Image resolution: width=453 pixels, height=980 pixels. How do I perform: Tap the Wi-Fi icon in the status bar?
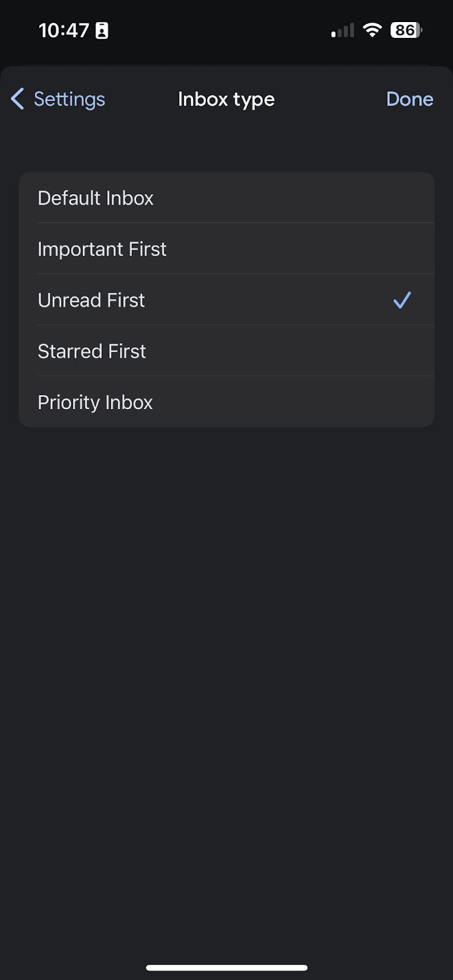pos(373,30)
